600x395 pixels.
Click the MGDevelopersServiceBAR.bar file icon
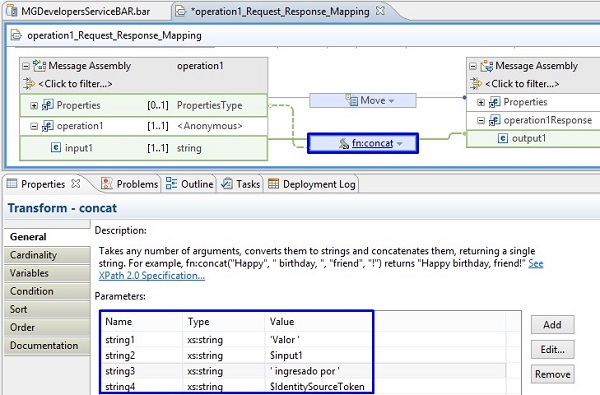pos(12,11)
